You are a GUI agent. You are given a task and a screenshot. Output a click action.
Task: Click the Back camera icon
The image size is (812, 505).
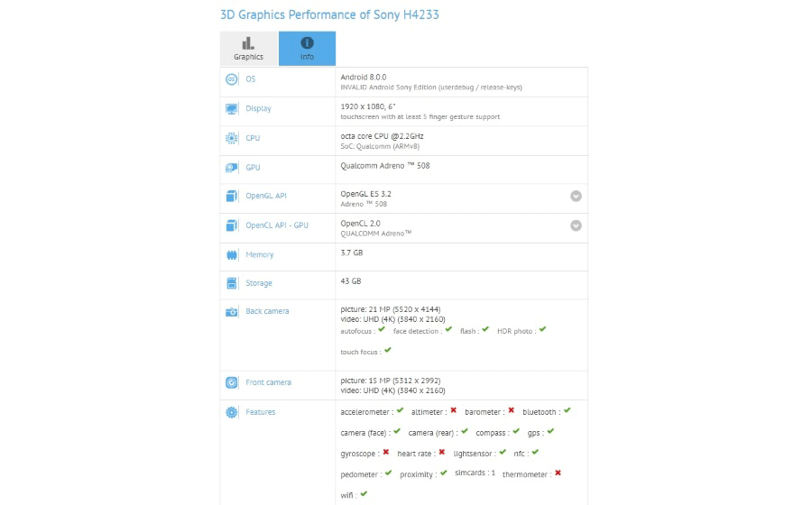(232, 311)
